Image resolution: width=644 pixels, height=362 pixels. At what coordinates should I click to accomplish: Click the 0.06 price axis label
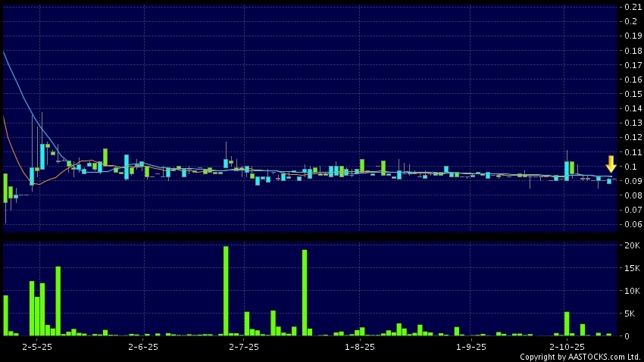click(x=631, y=224)
